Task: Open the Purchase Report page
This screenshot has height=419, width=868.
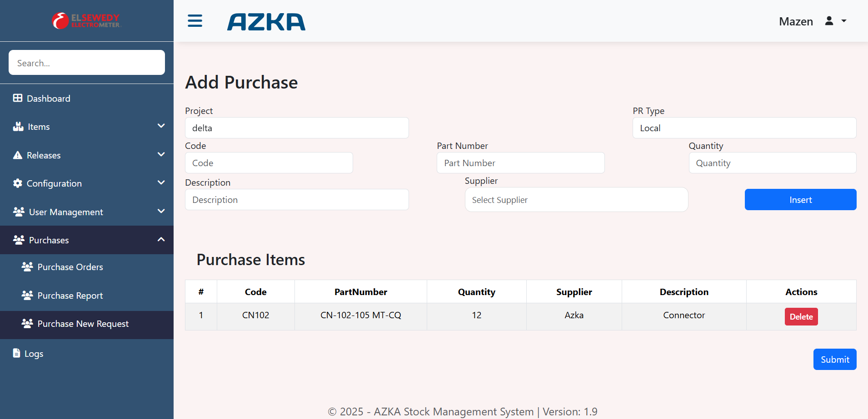Action: tap(70, 296)
